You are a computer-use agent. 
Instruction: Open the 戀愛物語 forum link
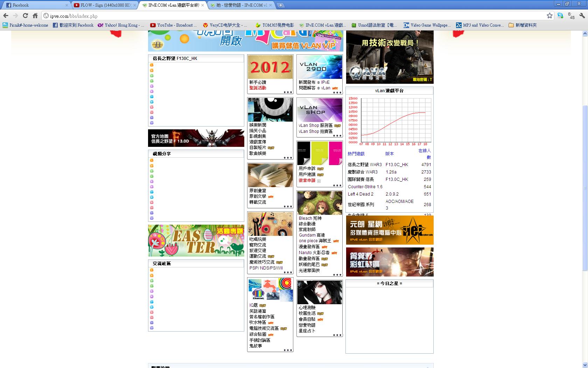(x=307, y=325)
